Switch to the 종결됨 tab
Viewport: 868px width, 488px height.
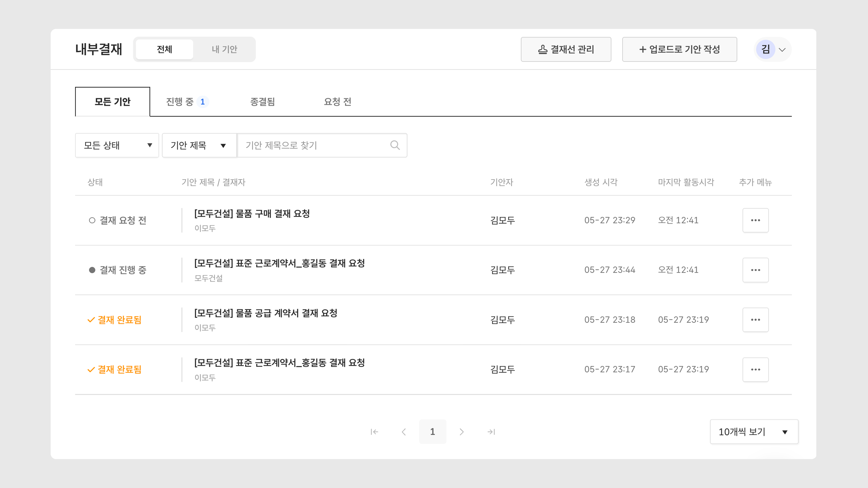pyautogui.click(x=262, y=102)
